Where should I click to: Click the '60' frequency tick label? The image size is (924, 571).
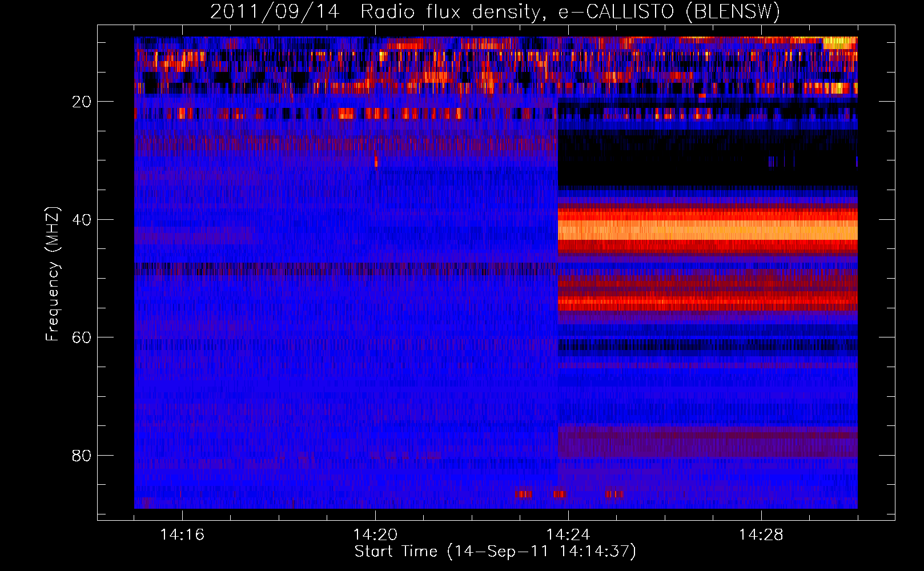pos(82,337)
